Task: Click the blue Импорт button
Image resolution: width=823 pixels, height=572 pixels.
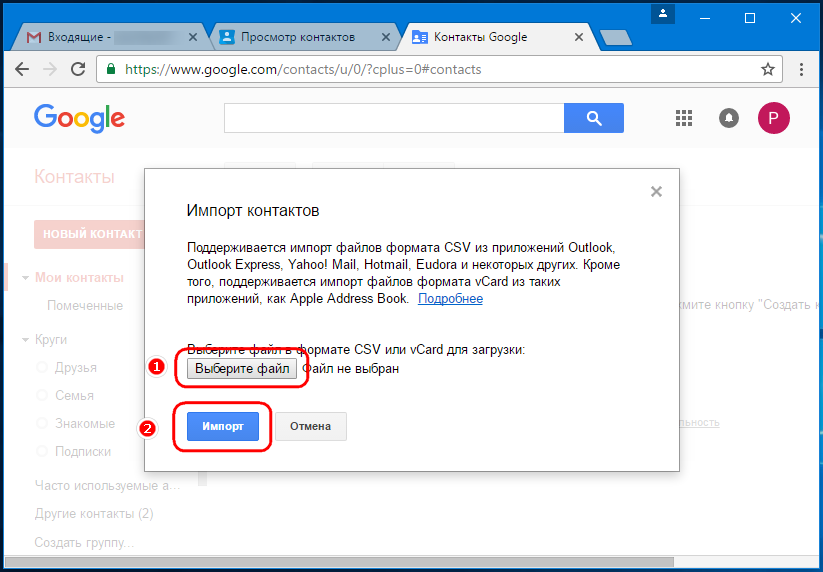Action: click(223, 426)
